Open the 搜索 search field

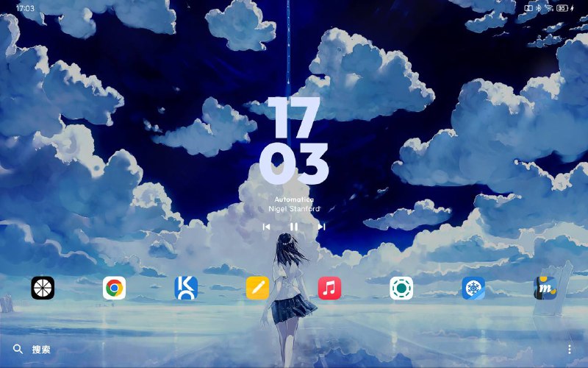[x=41, y=350]
